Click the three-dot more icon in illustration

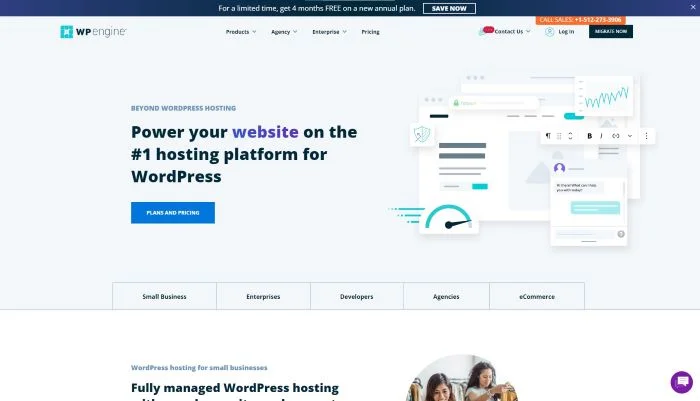click(x=646, y=136)
